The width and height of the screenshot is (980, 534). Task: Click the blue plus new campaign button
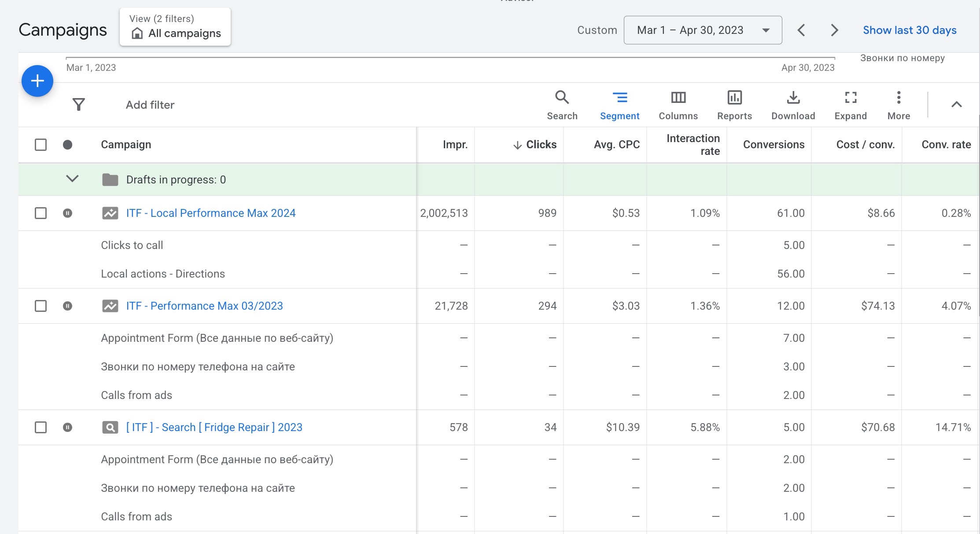point(37,81)
